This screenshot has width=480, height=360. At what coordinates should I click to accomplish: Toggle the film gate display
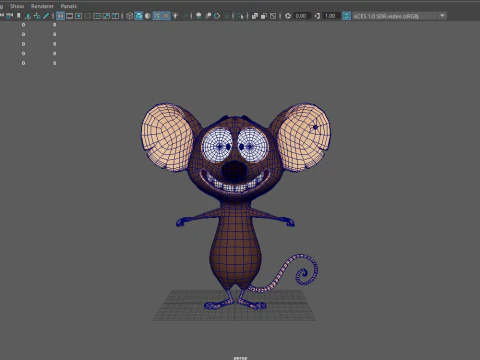pos(69,16)
